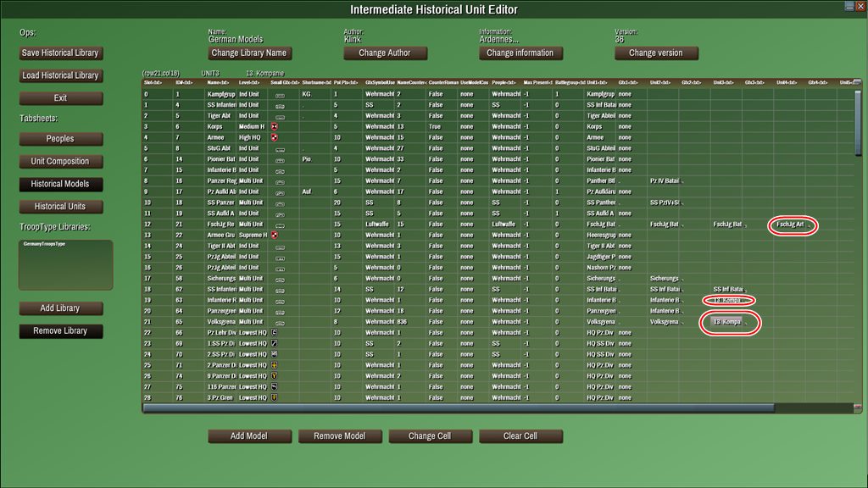Select the 'Auf.' Shortname cell
Image resolution: width=868 pixels, height=488 pixels.
pyautogui.click(x=307, y=192)
